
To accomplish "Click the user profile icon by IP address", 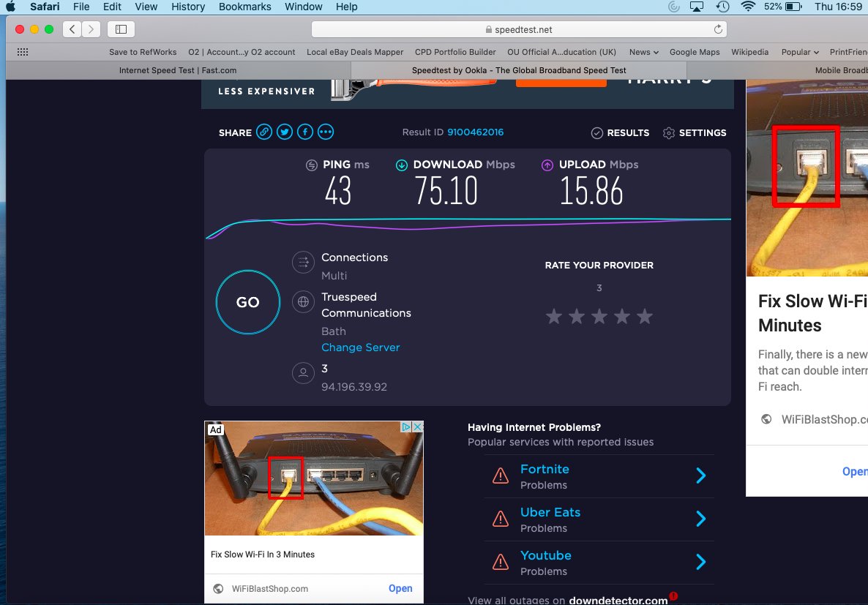I will (x=303, y=372).
